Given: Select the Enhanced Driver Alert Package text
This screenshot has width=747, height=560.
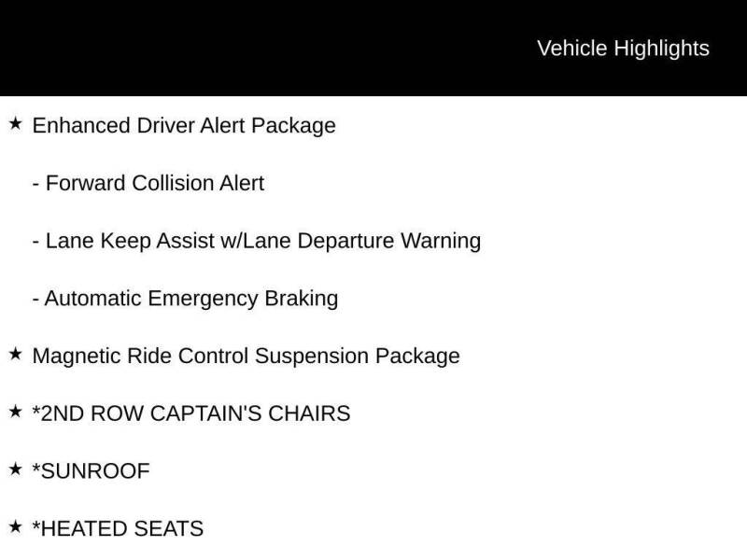Looking at the screenshot, I should tap(184, 126).
